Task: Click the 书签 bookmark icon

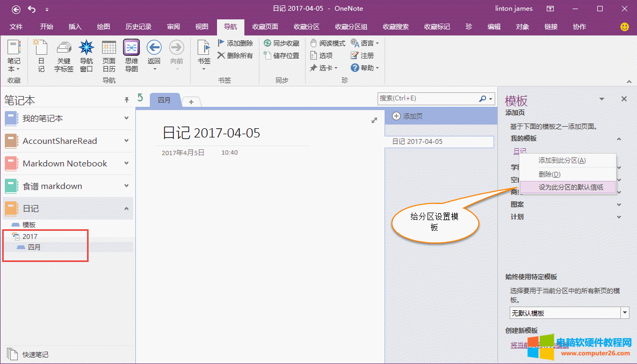Action: 204,48
